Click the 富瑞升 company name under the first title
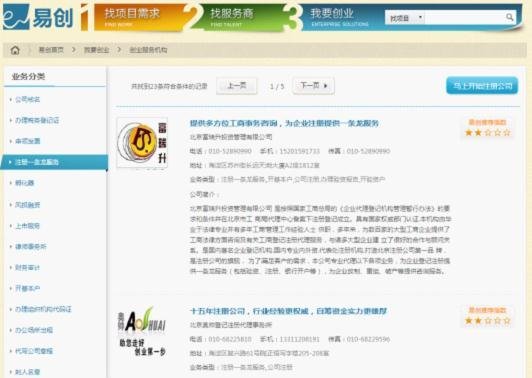 231,137
